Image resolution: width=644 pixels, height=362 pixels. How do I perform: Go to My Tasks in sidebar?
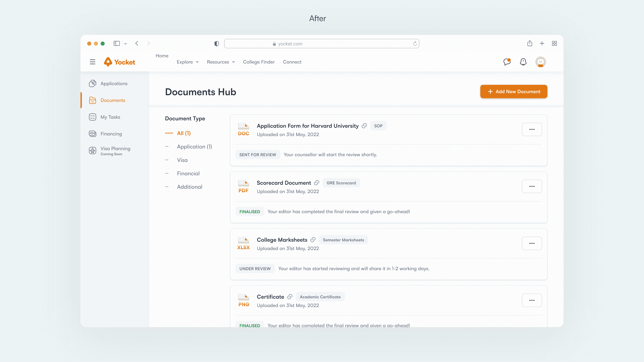110,117
